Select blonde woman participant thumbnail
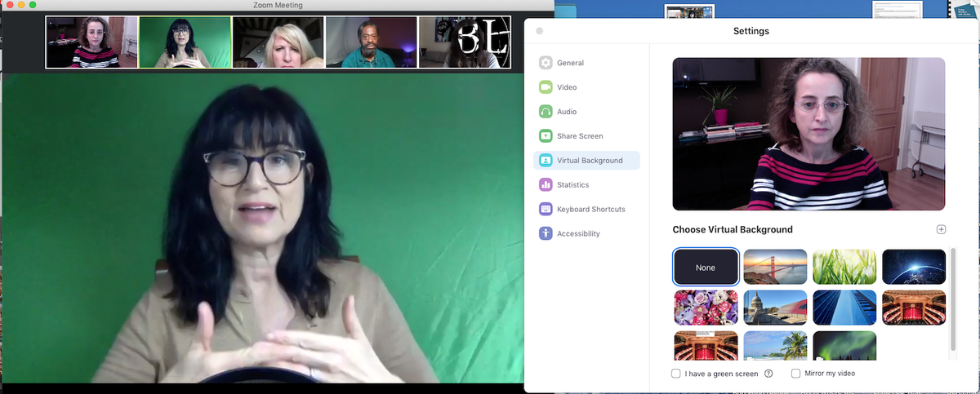Viewport: 980px width, 394px height. 278,42
